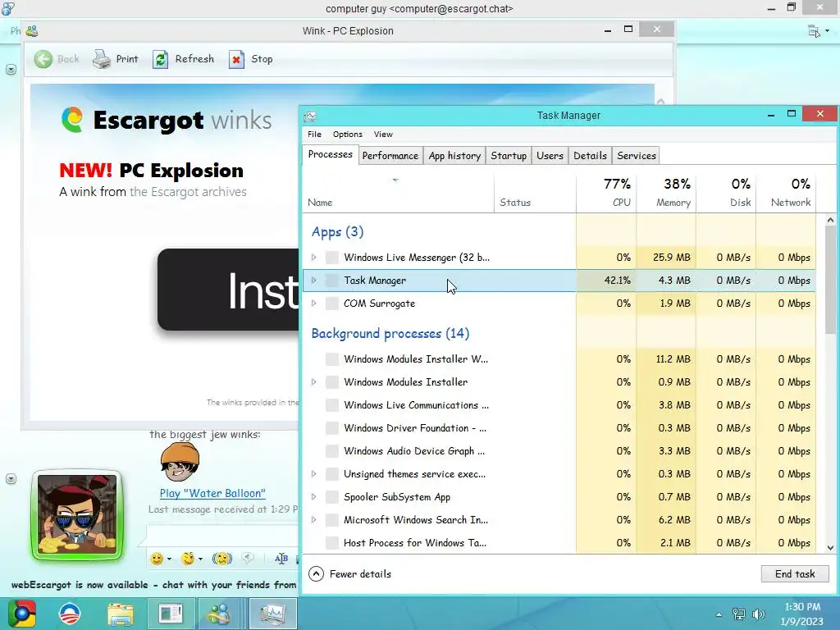Sort processes by Memory column

tap(666, 193)
